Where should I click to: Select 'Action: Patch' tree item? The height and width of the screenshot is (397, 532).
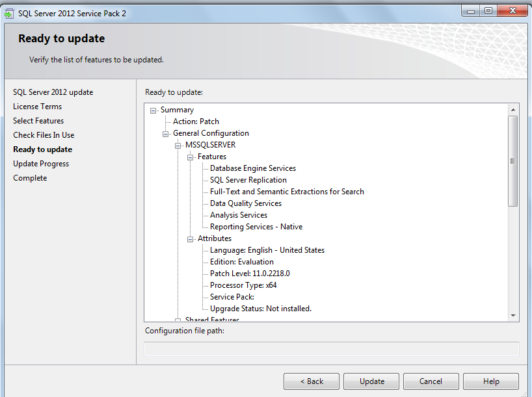coord(196,122)
